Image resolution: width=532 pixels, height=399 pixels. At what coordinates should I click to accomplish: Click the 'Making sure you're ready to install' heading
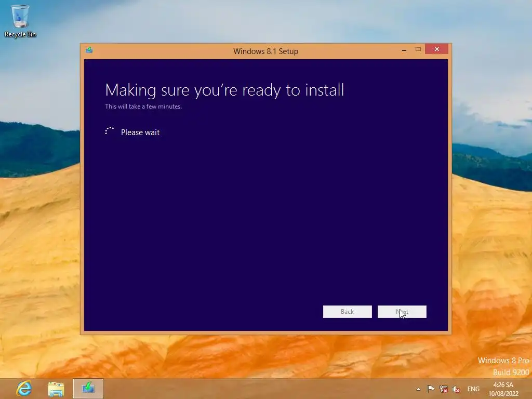click(224, 90)
